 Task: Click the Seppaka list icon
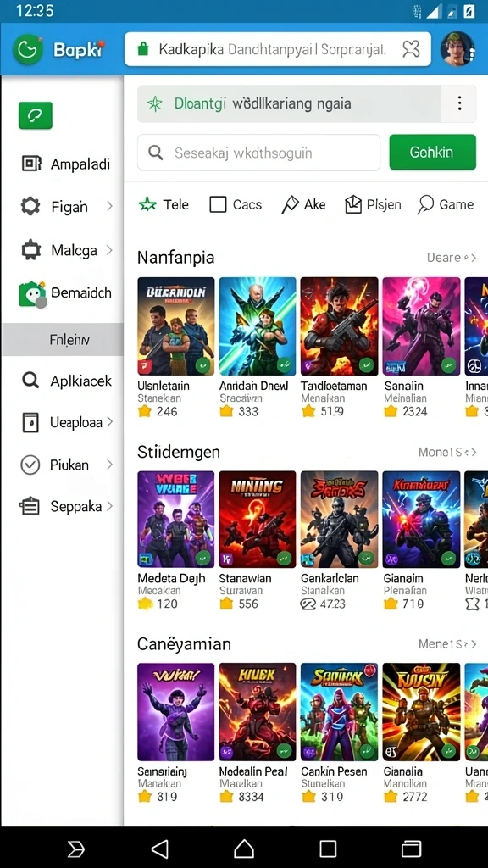point(30,506)
